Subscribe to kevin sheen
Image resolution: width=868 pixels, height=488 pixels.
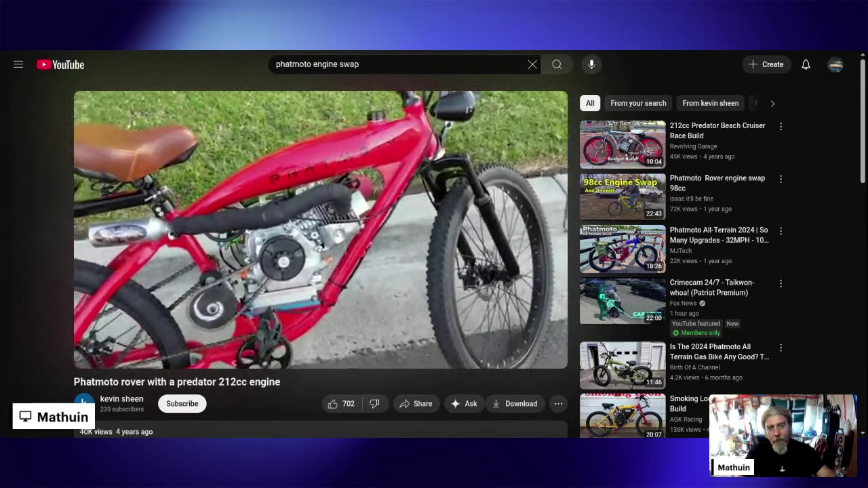182,404
